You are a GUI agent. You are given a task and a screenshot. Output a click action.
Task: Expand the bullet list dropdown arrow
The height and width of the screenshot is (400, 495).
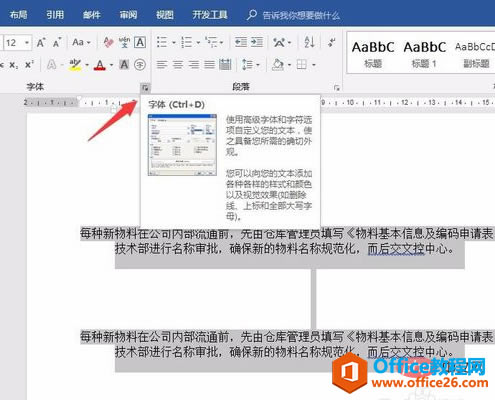coord(174,43)
